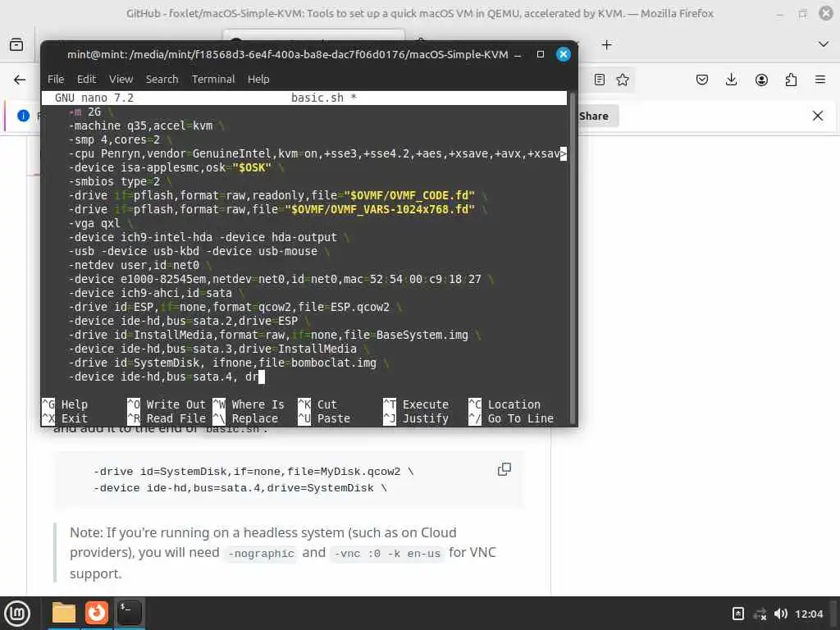Open the clock showing 12:04
The height and width of the screenshot is (630, 840).
click(809, 614)
